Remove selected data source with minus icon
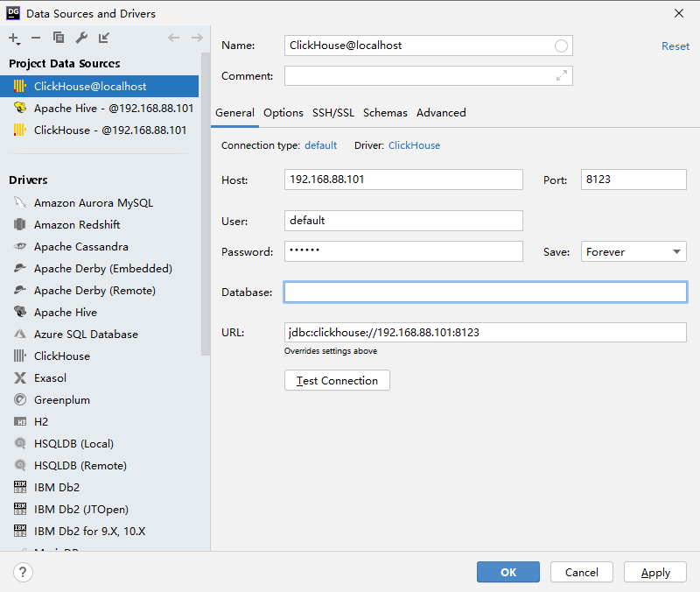The height and width of the screenshot is (592, 700). (x=36, y=38)
